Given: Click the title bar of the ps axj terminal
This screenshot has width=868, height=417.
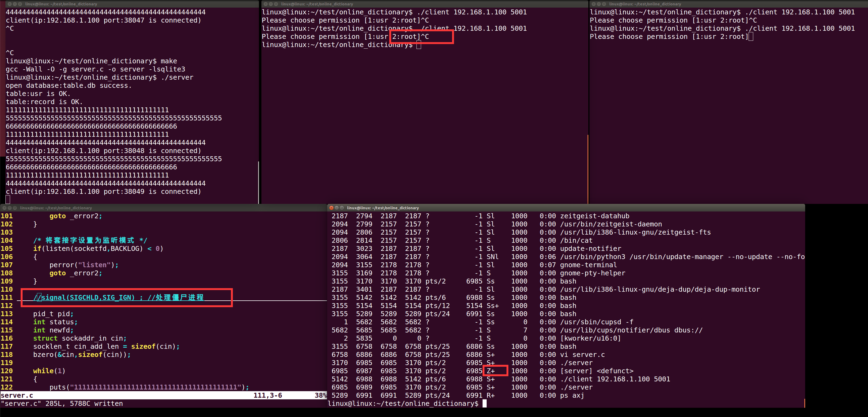Looking at the screenshot, I should (x=566, y=208).
